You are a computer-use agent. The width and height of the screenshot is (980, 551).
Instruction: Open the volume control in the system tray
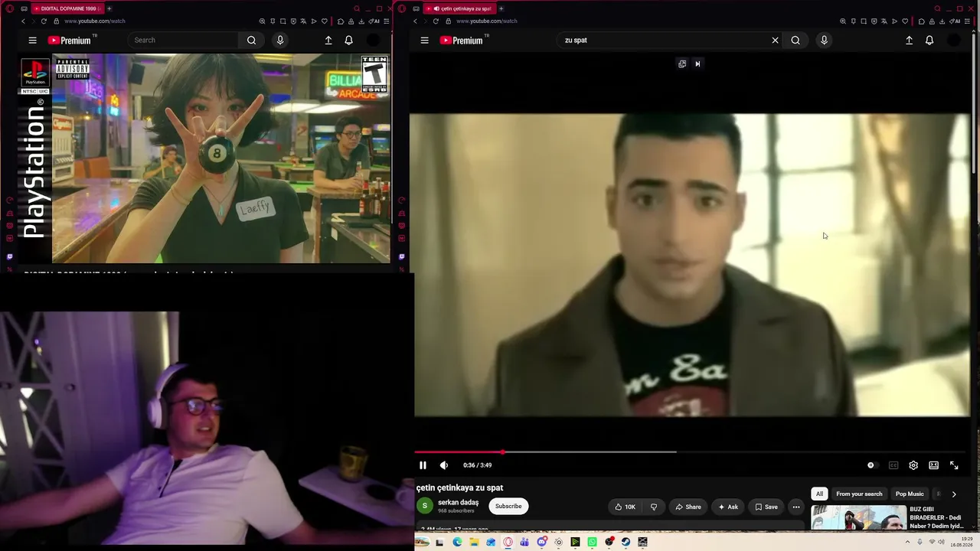(x=941, y=542)
